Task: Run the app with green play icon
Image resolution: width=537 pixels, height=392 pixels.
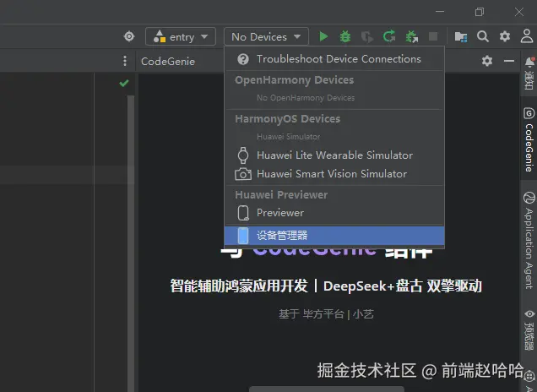Action: pos(323,36)
